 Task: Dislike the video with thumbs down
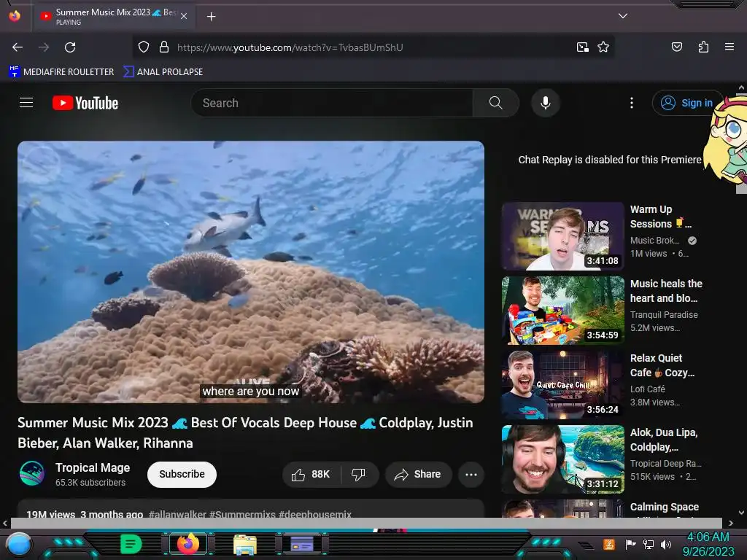359,474
